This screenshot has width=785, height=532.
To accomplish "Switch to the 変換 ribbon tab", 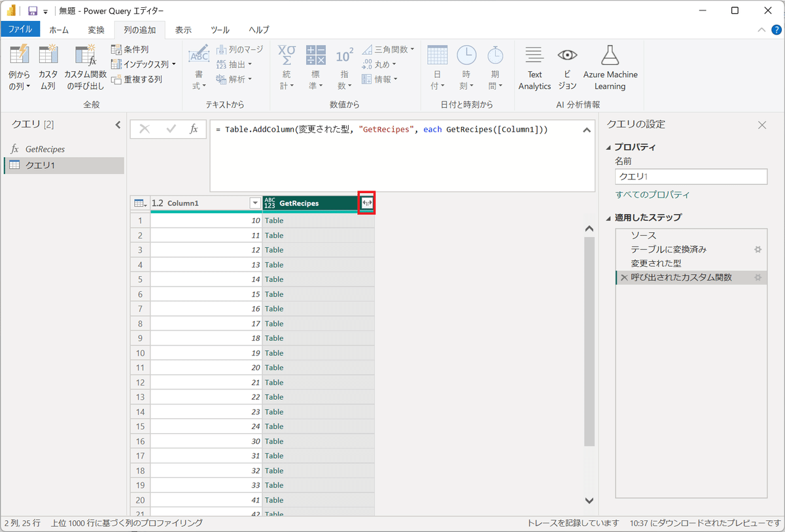I will tap(96, 29).
